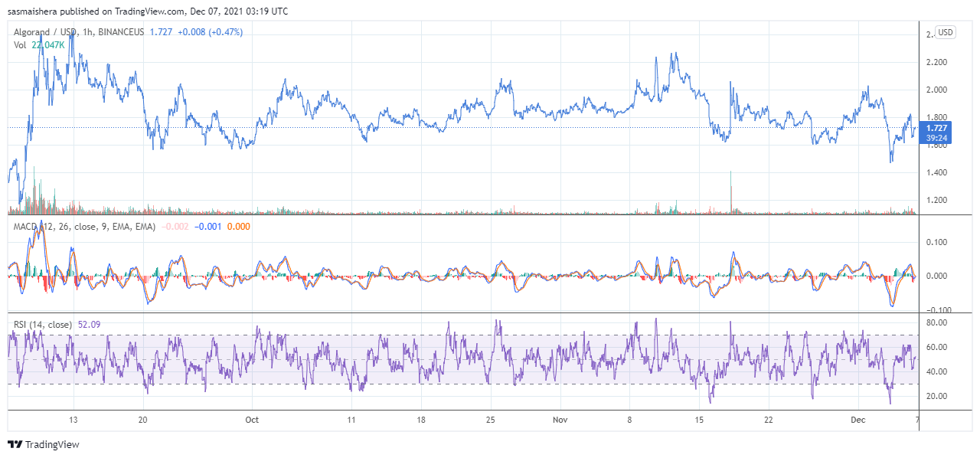Select the Vol indicator label
980x458 pixels.
[20, 45]
